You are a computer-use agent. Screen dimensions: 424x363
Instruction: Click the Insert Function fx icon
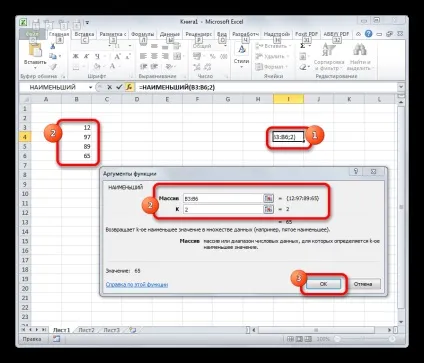click(x=129, y=87)
